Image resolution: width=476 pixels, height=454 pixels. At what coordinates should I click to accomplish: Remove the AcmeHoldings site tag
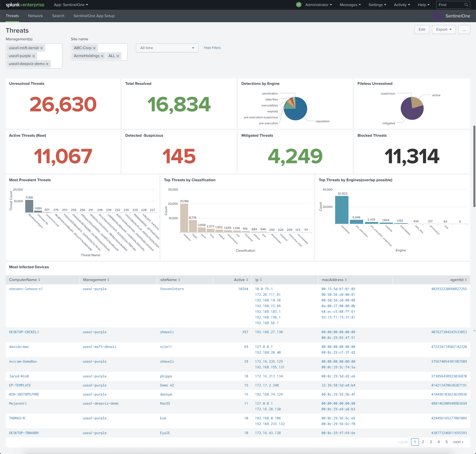pyautogui.click(x=102, y=56)
